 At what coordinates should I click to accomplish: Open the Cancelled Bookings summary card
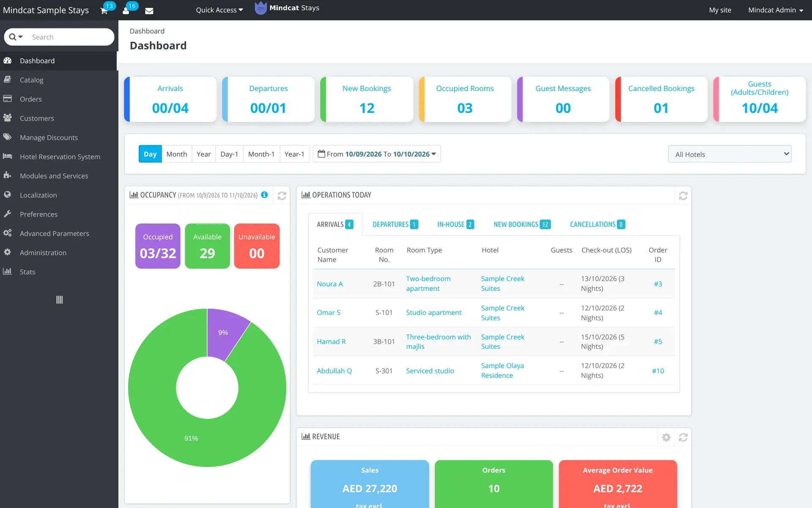pyautogui.click(x=661, y=99)
